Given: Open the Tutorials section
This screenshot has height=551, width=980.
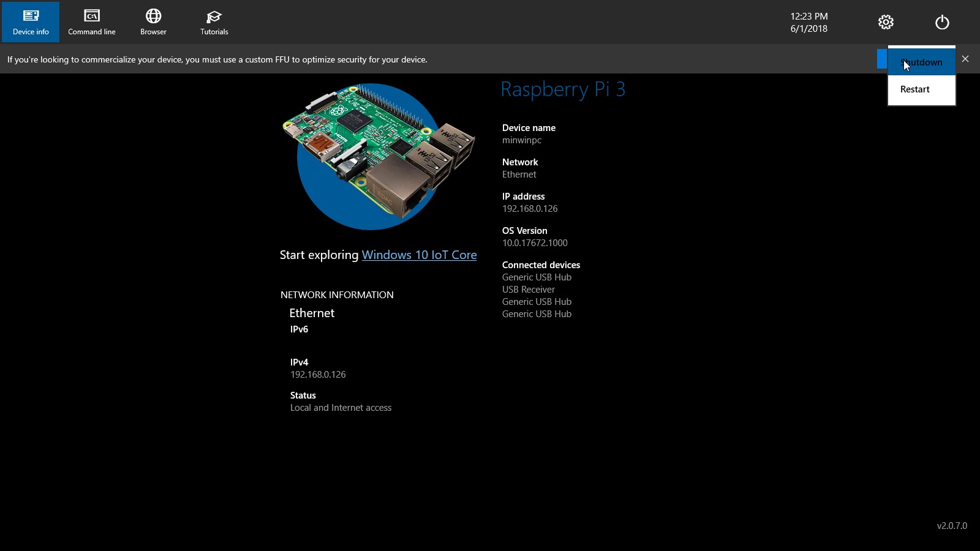Looking at the screenshot, I should tap(214, 22).
